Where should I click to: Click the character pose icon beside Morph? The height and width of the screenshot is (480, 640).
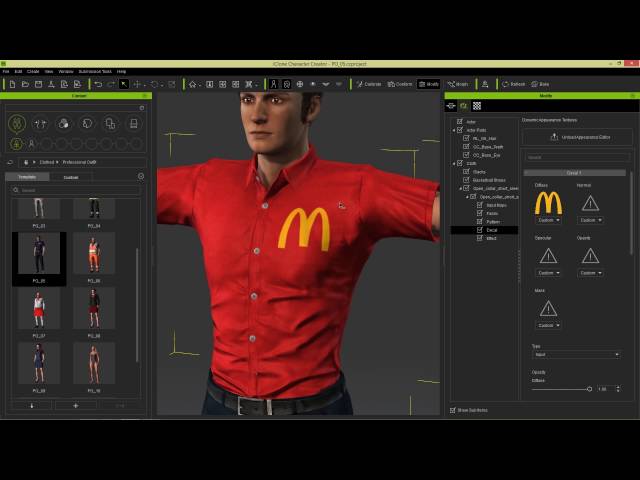coord(485,84)
